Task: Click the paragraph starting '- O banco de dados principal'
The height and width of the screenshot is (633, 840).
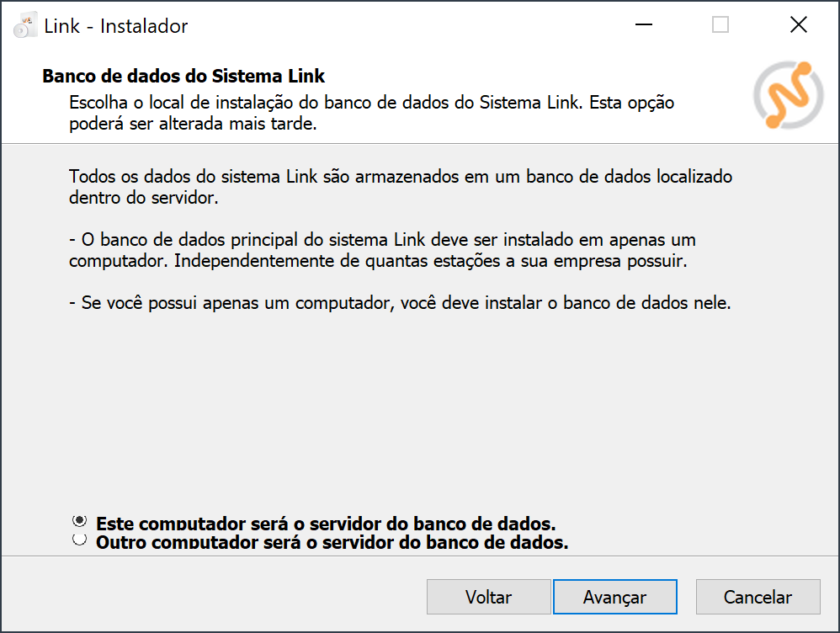Action: point(382,250)
